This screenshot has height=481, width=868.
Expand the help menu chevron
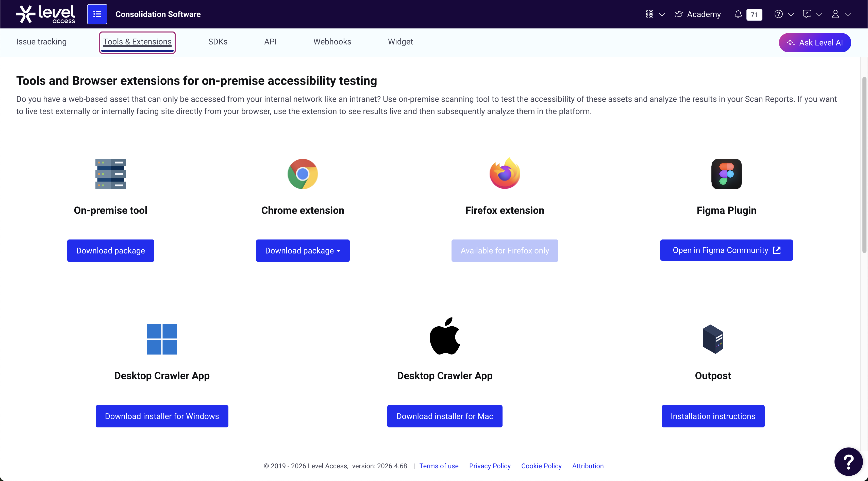click(791, 14)
